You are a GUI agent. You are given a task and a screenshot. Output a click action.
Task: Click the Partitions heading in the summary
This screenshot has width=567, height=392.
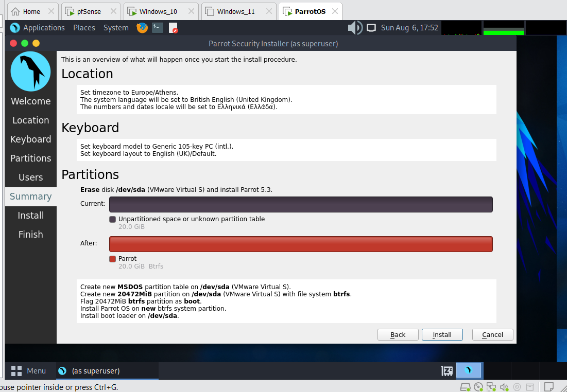pyautogui.click(x=90, y=175)
